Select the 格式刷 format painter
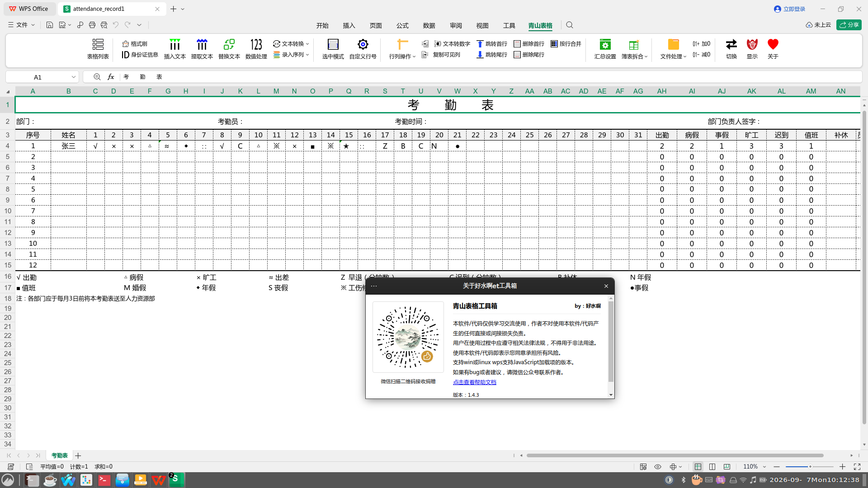Image resolution: width=868 pixels, height=488 pixels. 135,44
